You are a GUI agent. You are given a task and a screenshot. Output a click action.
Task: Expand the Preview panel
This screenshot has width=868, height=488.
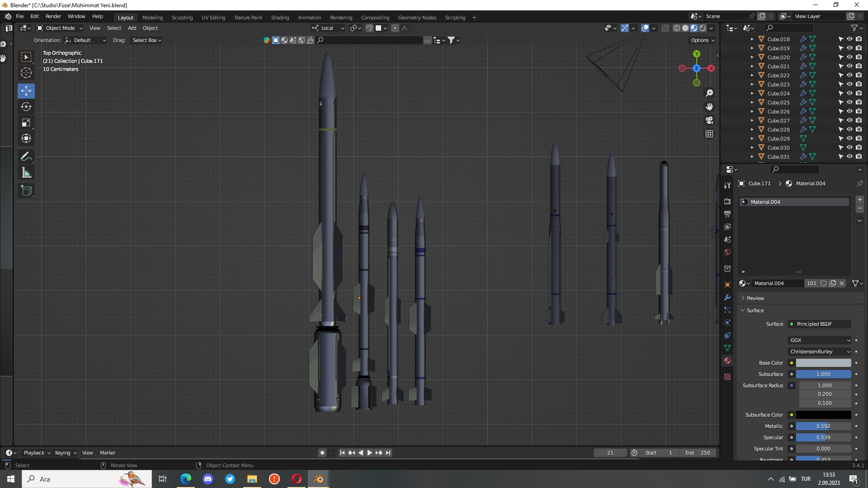pos(755,298)
